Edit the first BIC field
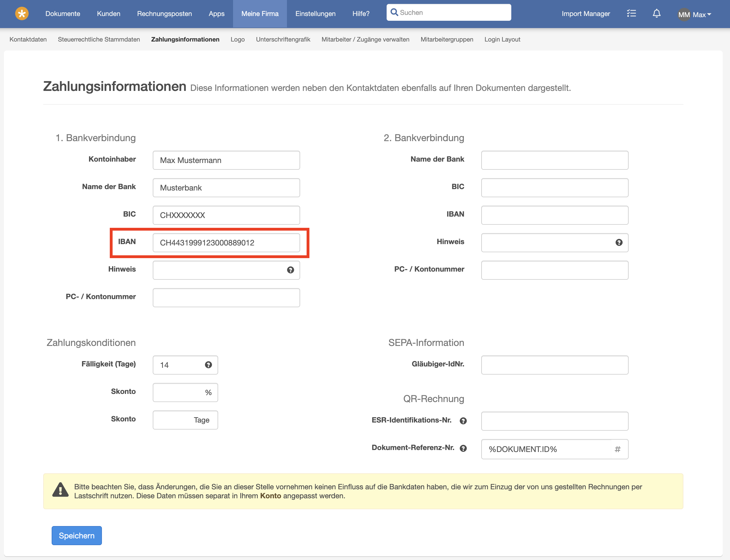The image size is (730, 560). click(226, 215)
